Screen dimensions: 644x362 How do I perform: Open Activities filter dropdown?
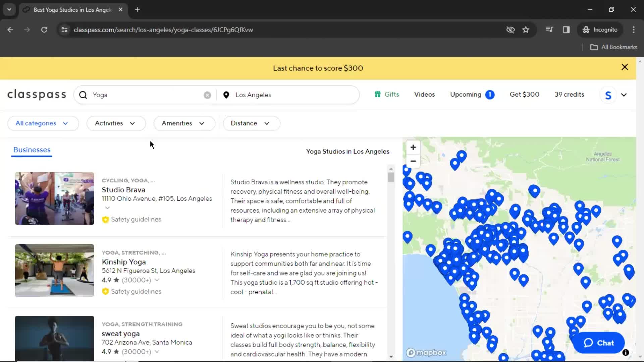point(116,123)
